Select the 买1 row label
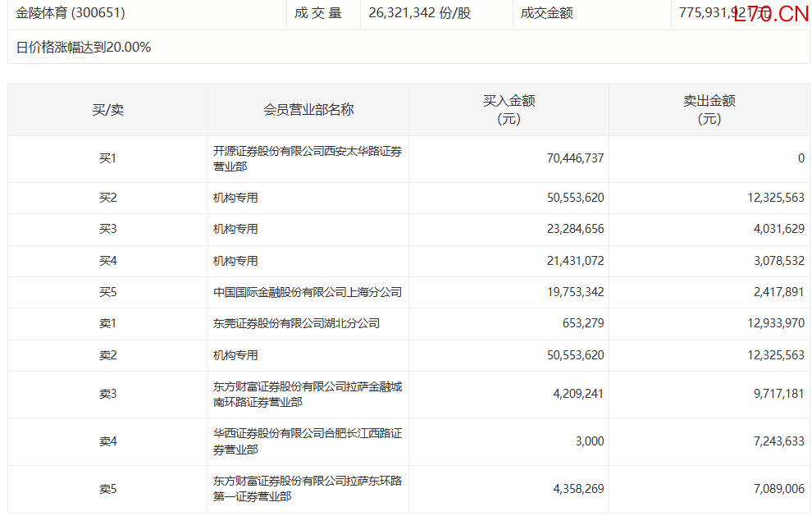This screenshot has height=516, width=812. [107, 158]
